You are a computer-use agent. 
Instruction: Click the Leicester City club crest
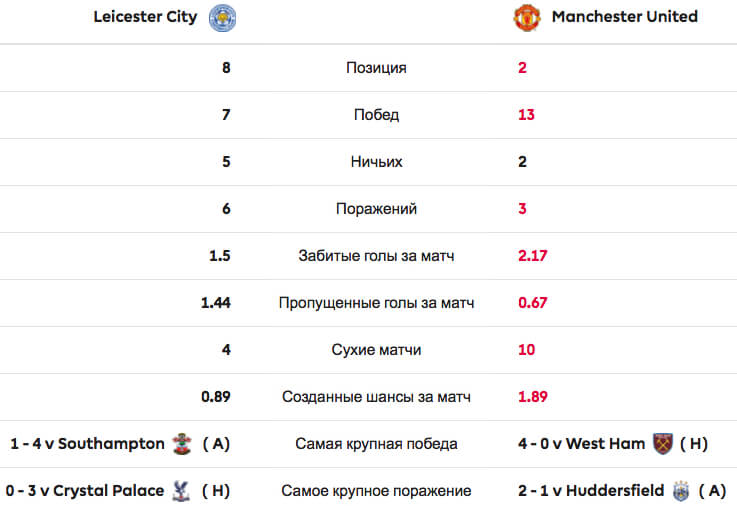(x=222, y=18)
